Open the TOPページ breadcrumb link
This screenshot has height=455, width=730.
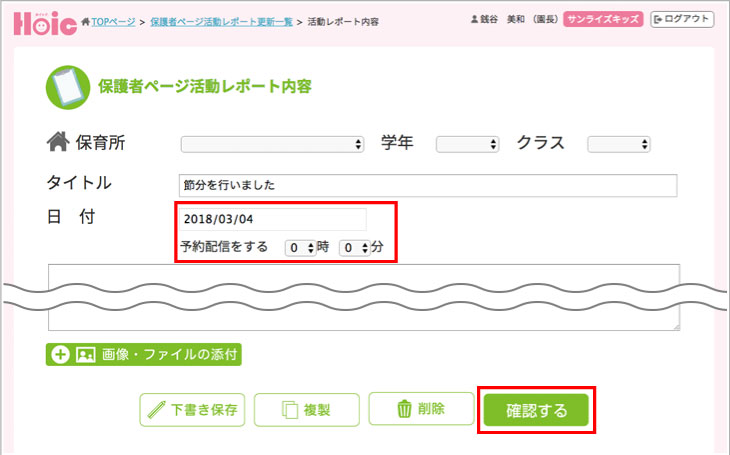[x=113, y=21]
